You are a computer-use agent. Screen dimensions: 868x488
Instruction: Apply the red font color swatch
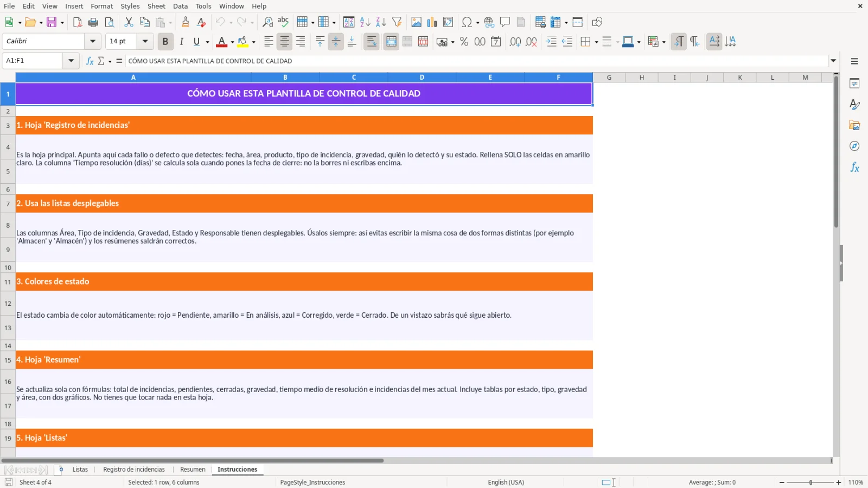(x=221, y=42)
